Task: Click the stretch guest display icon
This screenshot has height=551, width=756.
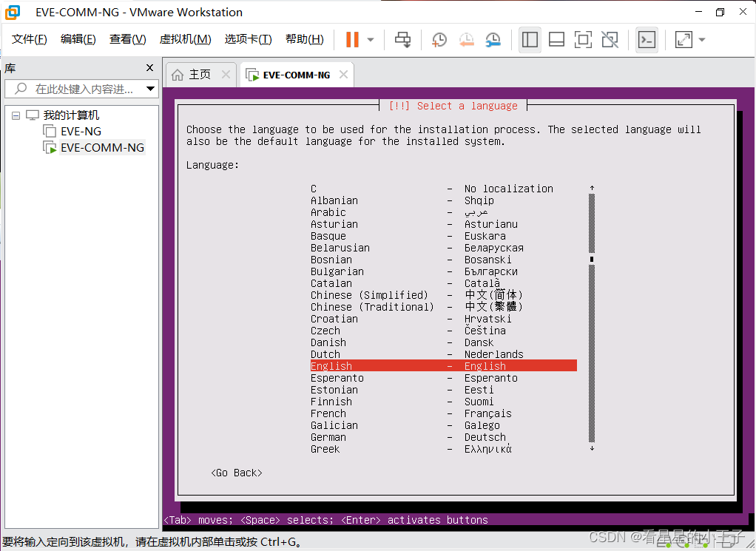Action: click(x=684, y=39)
